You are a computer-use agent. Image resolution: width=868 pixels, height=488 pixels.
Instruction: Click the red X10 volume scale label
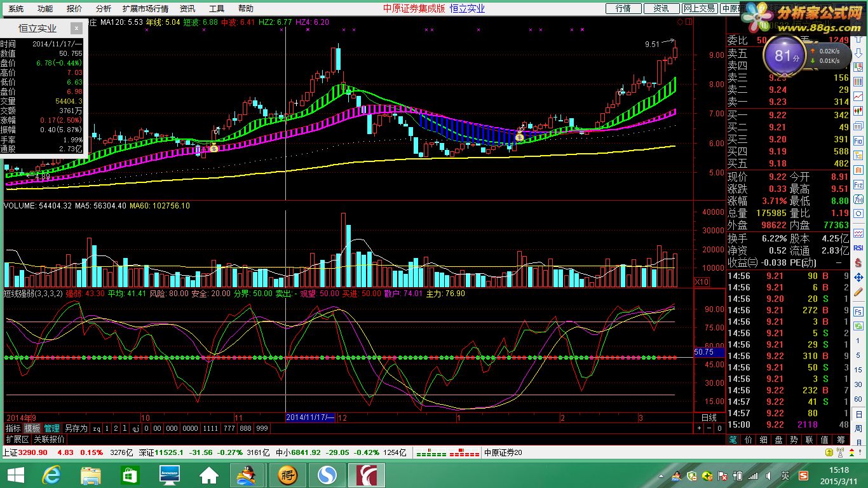tap(702, 281)
